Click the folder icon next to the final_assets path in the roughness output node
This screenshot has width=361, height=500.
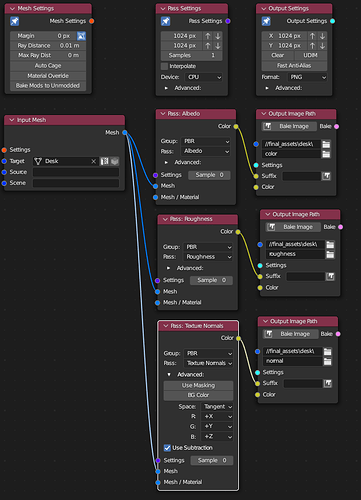330,244
